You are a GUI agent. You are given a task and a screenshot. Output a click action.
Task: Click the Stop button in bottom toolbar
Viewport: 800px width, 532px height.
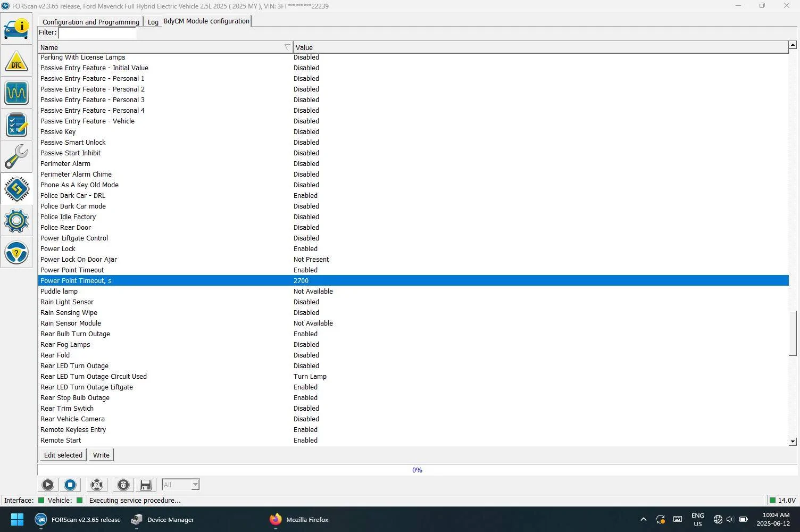pyautogui.click(x=70, y=485)
